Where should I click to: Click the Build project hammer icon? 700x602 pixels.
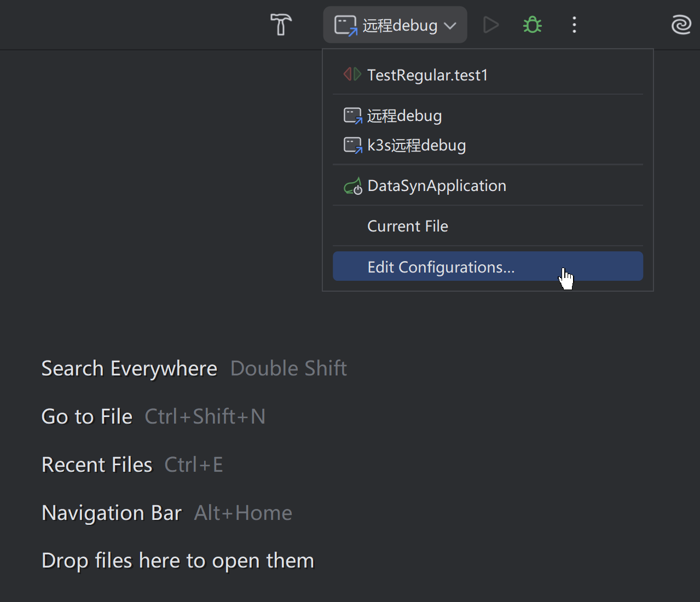coord(281,25)
